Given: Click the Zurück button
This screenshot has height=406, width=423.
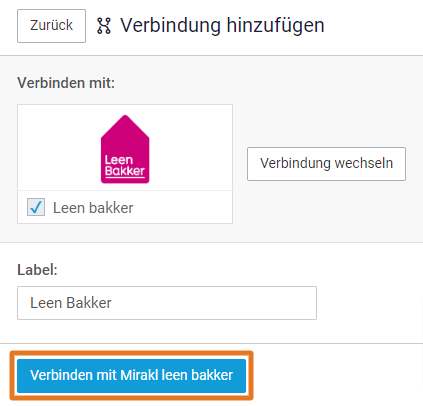Looking at the screenshot, I should point(51,26).
